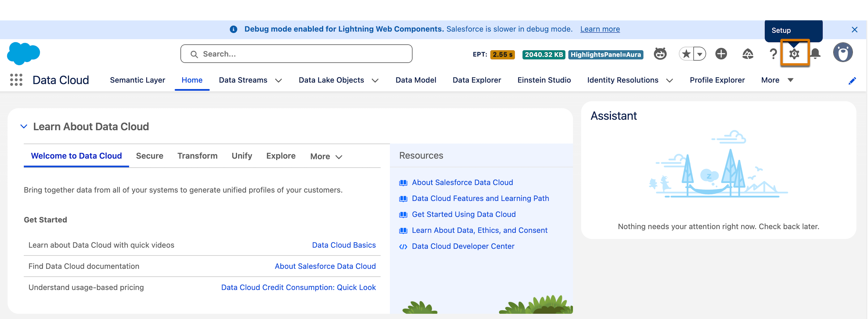Select Welcome to Data Cloud tab
Viewport: 868px width, 319px height.
76,156
